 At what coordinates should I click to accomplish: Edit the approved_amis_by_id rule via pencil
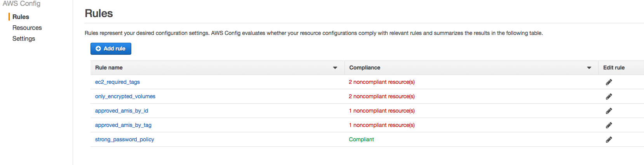coord(609,111)
